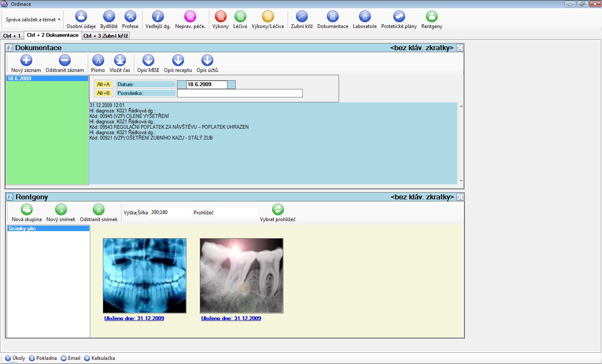Click Rentgeny panel info icon
The height and width of the screenshot is (364, 602).
(10, 197)
